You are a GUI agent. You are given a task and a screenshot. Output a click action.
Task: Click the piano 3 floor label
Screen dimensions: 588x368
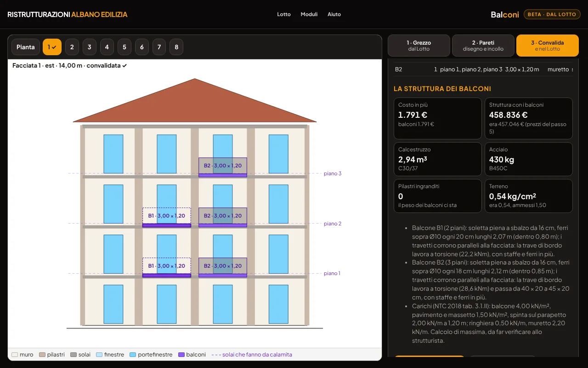(x=333, y=173)
